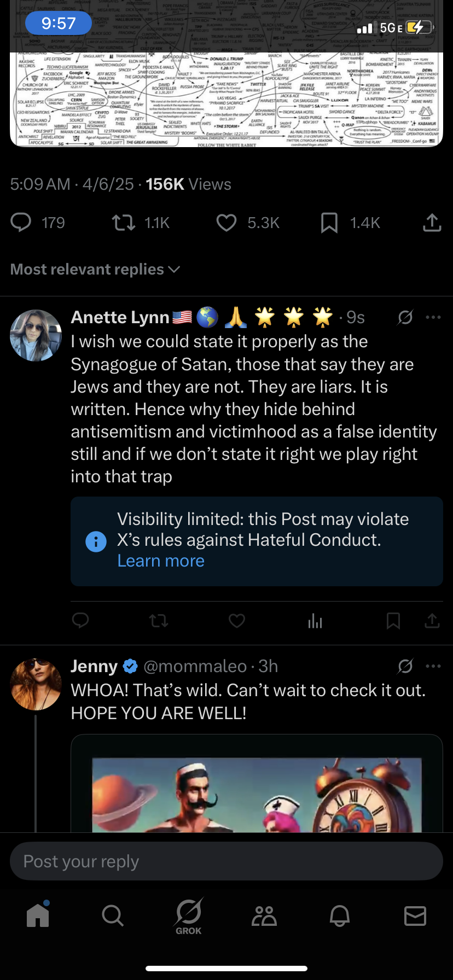Open replies on the 179-comment post
The image size is (453, 980).
click(21, 223)
